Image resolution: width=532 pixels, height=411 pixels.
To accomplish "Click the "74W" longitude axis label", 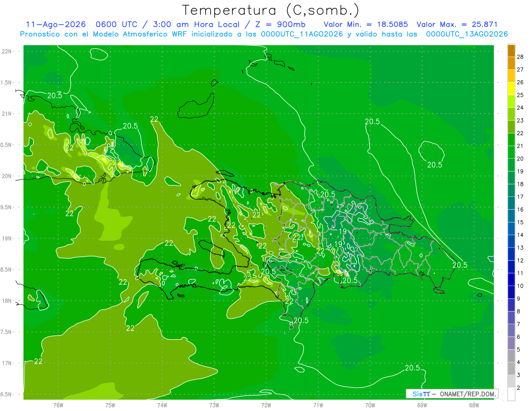I will (x=162, y=405).
